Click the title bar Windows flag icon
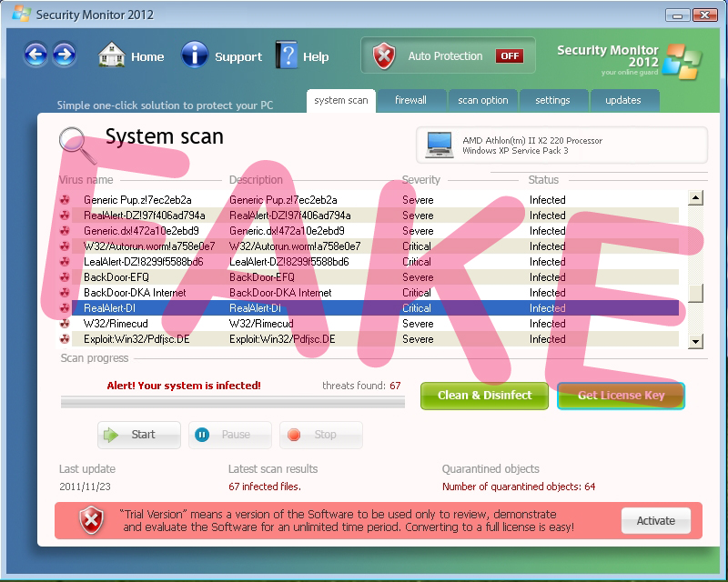The image size is (728, 582). [x=21, y=14]
